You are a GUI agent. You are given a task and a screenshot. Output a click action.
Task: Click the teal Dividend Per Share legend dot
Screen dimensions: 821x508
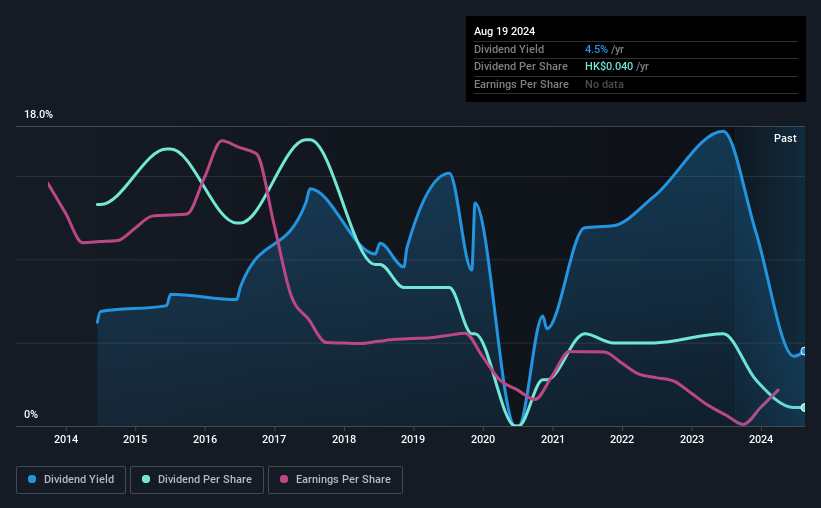(146, 479)
